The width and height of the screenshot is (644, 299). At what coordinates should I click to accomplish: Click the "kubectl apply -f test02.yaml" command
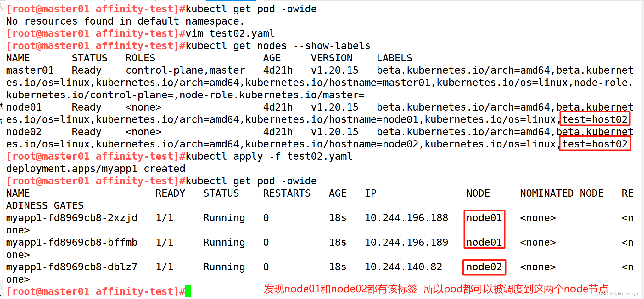[x=269, y=156]
